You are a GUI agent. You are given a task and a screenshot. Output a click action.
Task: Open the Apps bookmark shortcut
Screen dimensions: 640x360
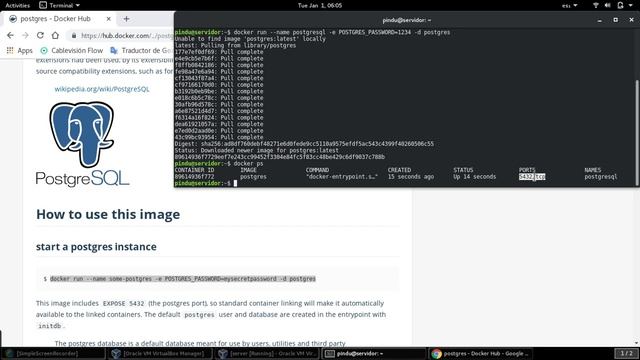coord(19,51)
